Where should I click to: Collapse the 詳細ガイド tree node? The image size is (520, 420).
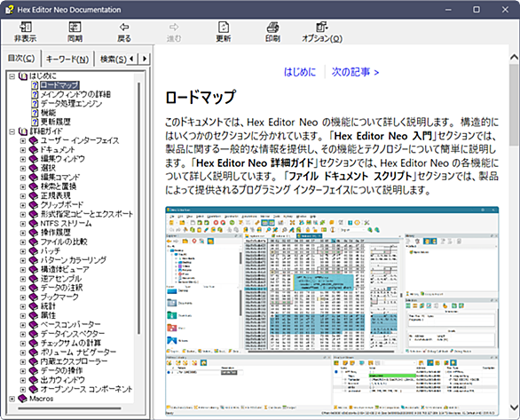(x=12, y=131)
